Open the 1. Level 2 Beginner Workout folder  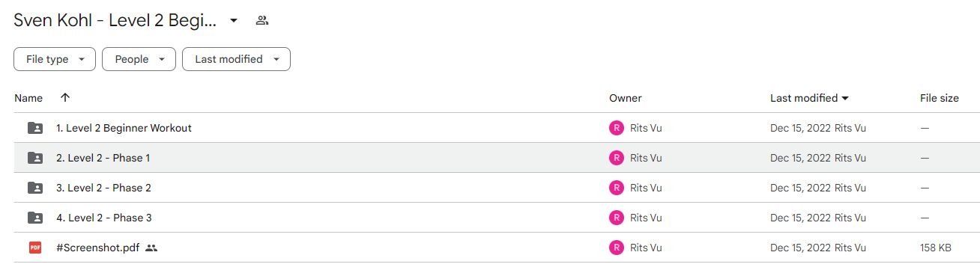[124, 128]
